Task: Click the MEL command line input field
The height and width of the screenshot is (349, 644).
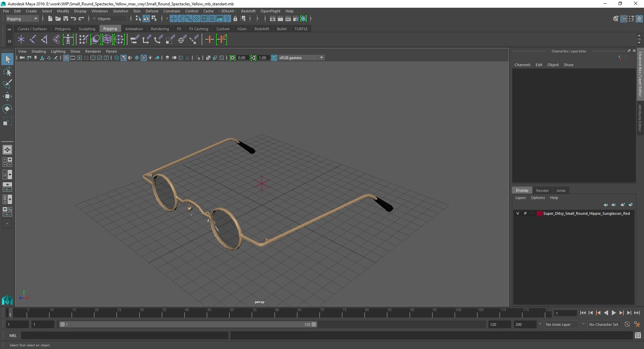Action: 124,335
